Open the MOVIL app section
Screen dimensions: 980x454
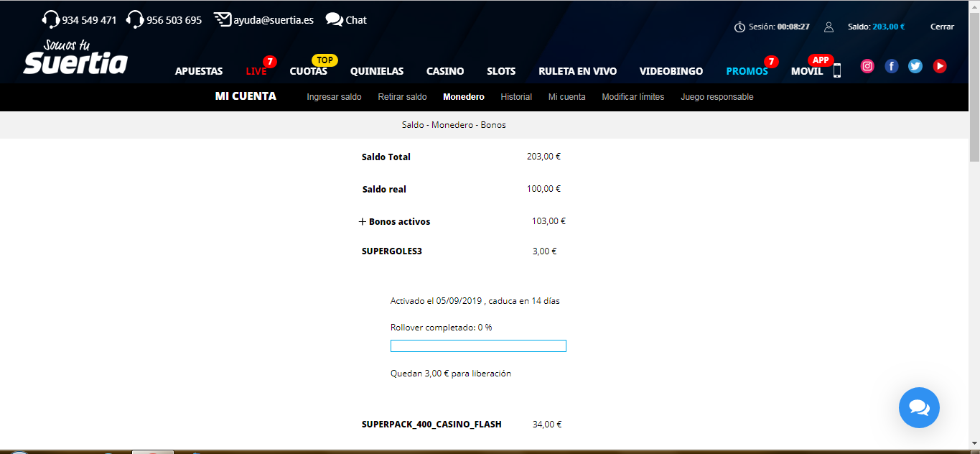coord(807,71)
